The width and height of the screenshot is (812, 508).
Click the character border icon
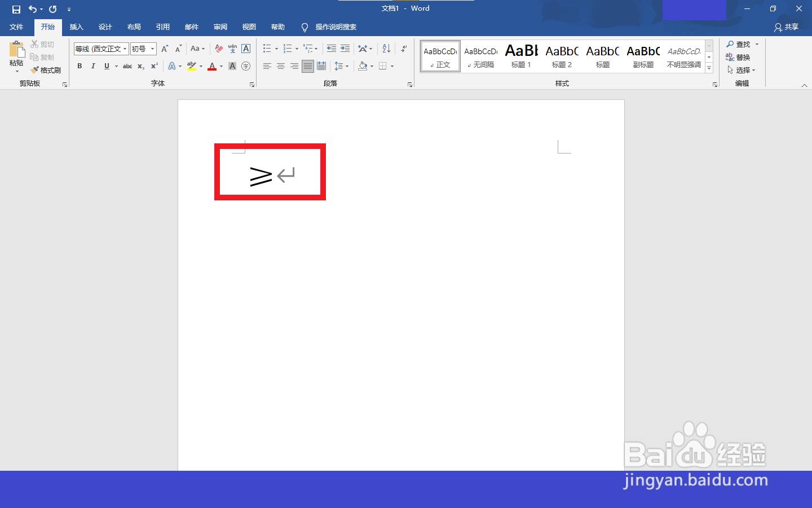click(246, 49)
